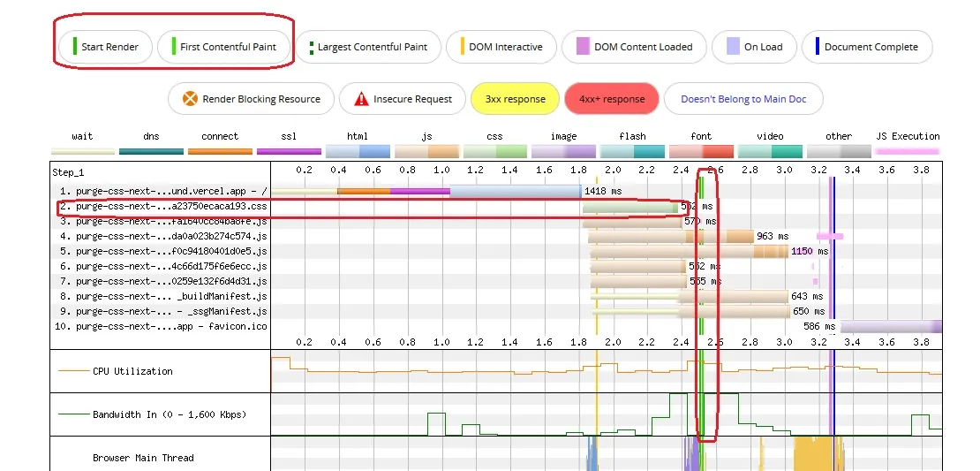Click the On Load legend pill
The image size is (980, 471).
click(754, 47)
